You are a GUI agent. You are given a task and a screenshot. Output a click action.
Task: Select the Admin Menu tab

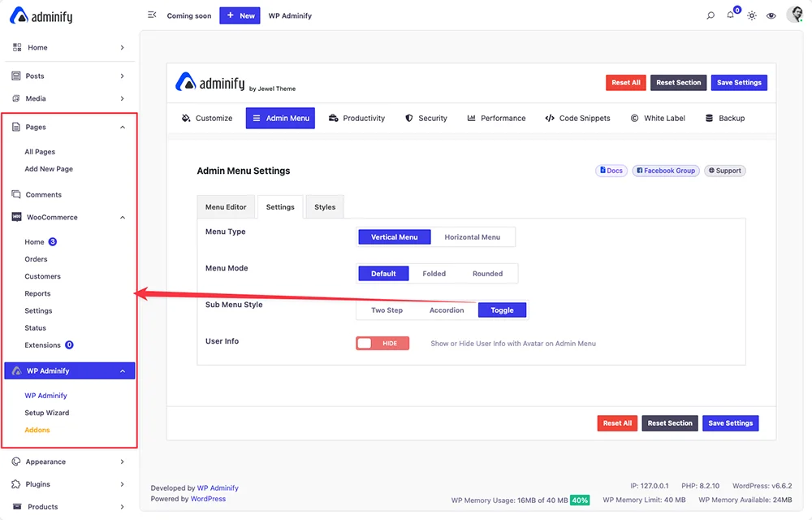coord(280,118)
